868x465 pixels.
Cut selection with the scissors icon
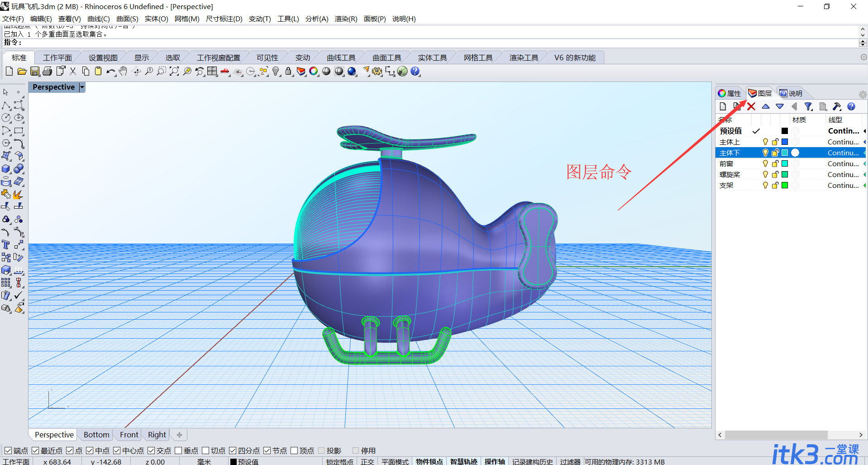pyautogui.click(x=73, y=71)
